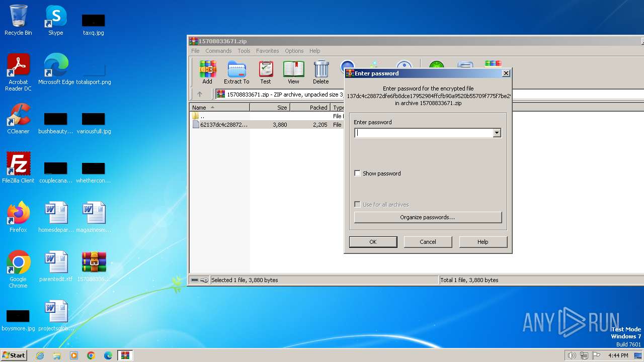Expand the password history dropdown arrow
The width and height of the screenshot is (644, 362).
click(497, 133)
